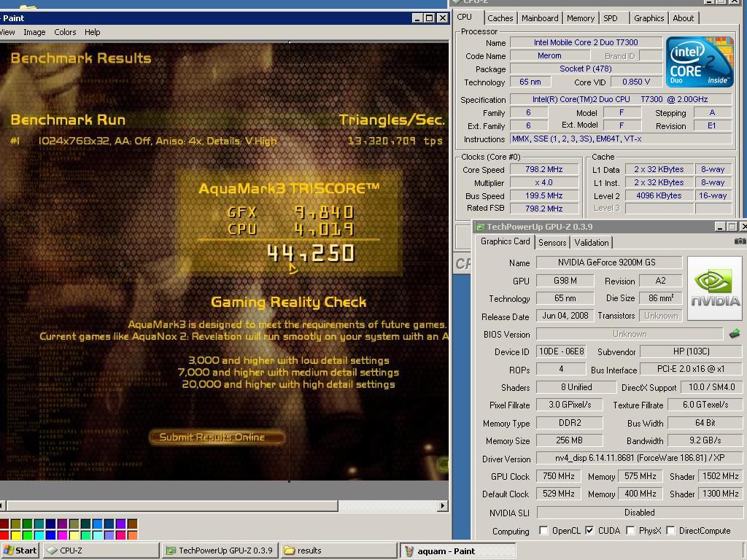Image resolution: width=747 pixels, height=560 pixels.
Task: Pick the bright lime green color swatch
Action: (27, 536)
